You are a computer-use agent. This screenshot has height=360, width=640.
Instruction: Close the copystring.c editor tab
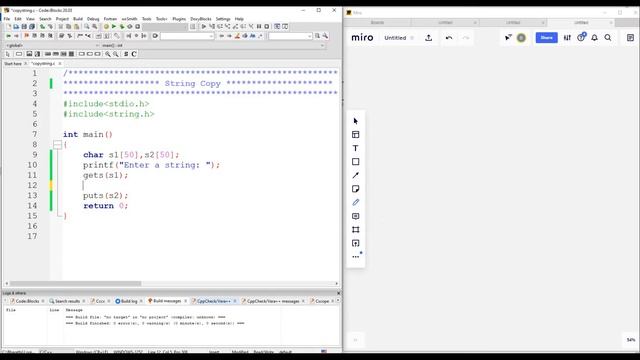tap(60, 64)
